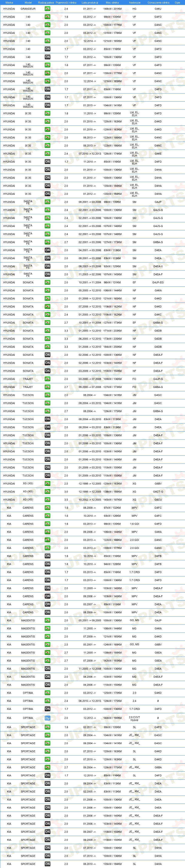The width and height of the screenshot is (185, 868).
Task: Select the 140kW / 190KM power cell
Action: point(113,718)
